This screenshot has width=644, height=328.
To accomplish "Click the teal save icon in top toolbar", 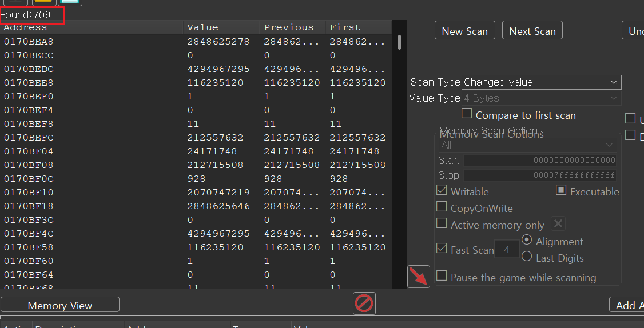I will coord(70,2).
